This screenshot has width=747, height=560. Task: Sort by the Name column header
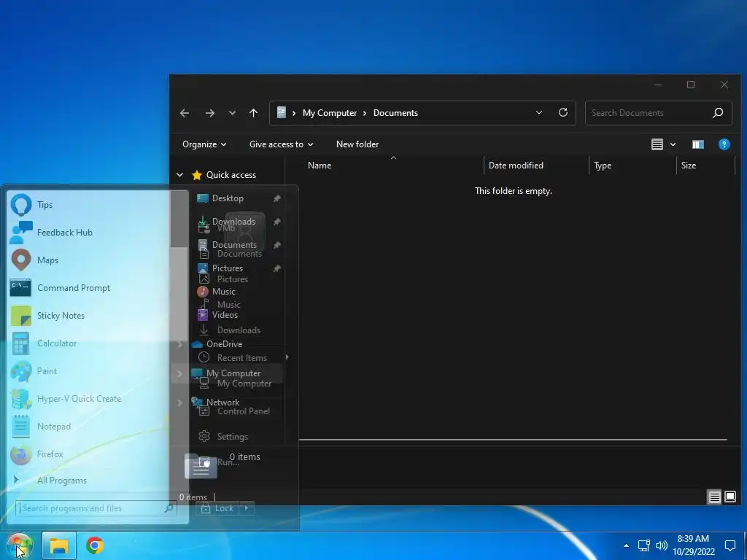(x=320, y=166)
